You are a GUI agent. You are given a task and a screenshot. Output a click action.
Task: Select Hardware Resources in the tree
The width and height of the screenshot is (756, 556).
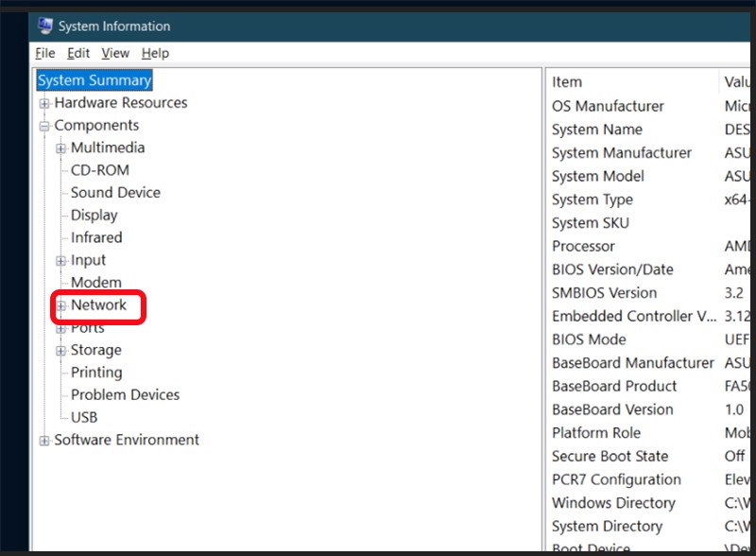click(121, 103)
